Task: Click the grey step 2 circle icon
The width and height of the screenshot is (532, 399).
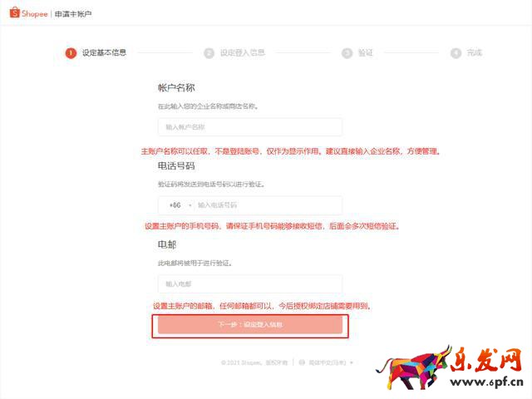Action: [209, 53]
